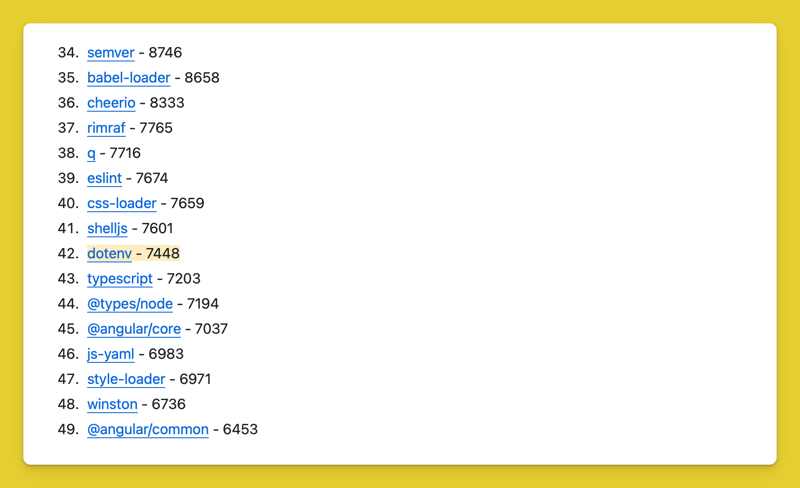
Task: Open the @angular/common link
Action: pyautogui.click(x=148, y=429)
